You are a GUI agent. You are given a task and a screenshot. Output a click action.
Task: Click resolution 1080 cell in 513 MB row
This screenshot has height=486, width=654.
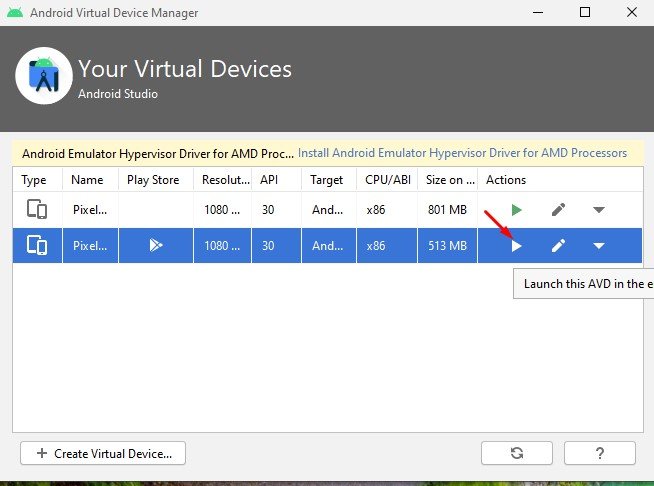(x=222, y=246)
